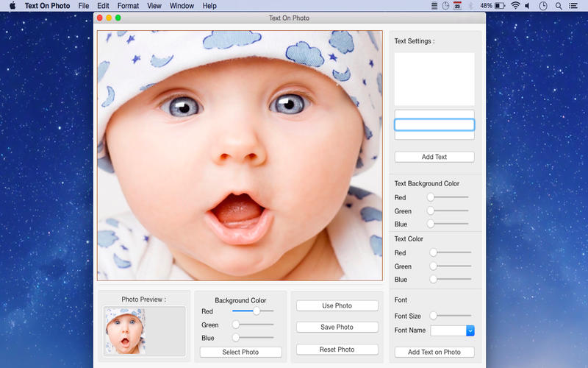
Task: Click the main baby photo canvas
Action: (240, 155)
